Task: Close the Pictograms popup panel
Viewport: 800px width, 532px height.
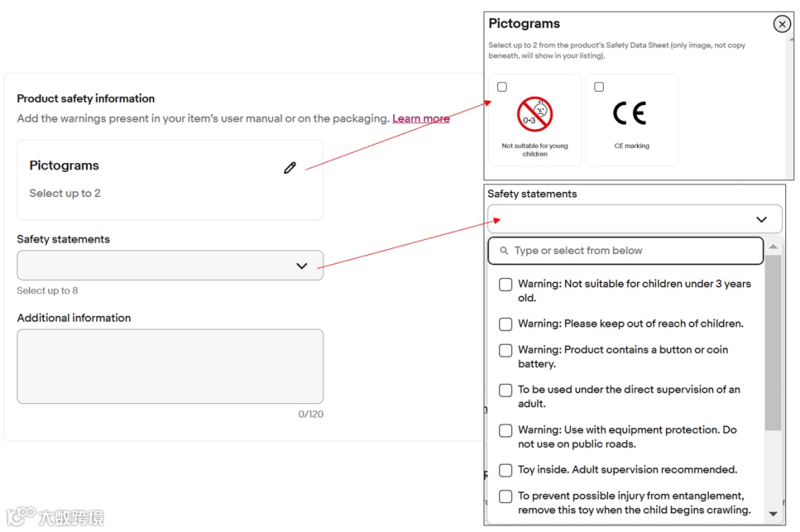Action: coord(781,24)
